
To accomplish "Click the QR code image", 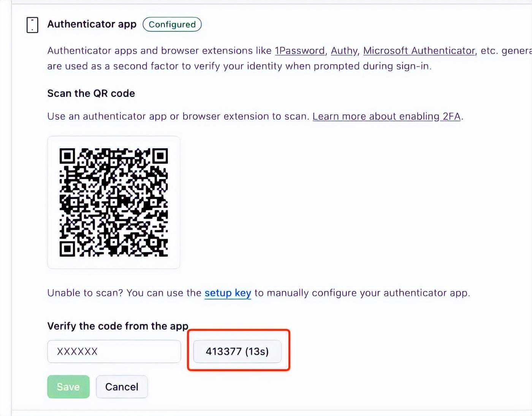I will (114, 202).
